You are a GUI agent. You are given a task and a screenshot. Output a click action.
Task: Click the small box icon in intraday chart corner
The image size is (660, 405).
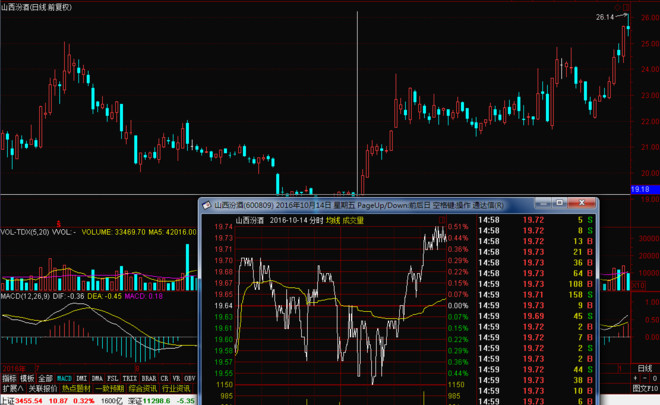tap(442, 220)
